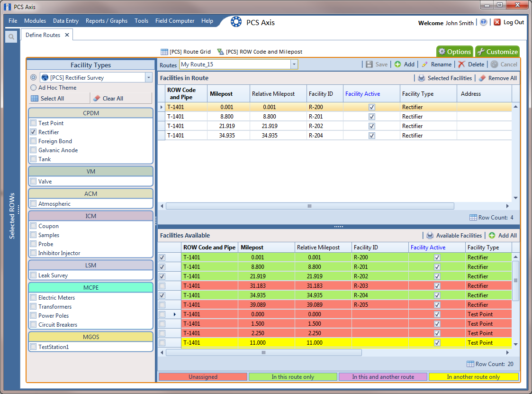The image size is (532, 394).
Task: Uncheck the Rectifier facility type
Action: [33, 132]
